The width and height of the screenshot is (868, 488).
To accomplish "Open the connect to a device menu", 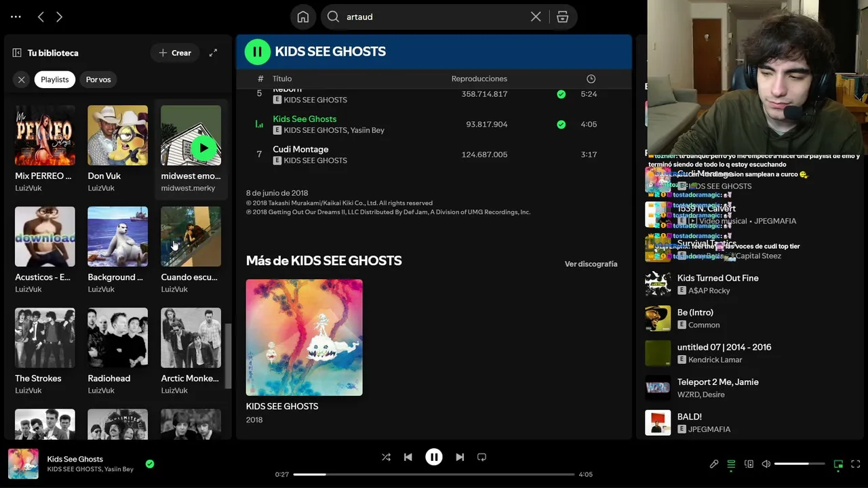I will [x=749, y=464].
